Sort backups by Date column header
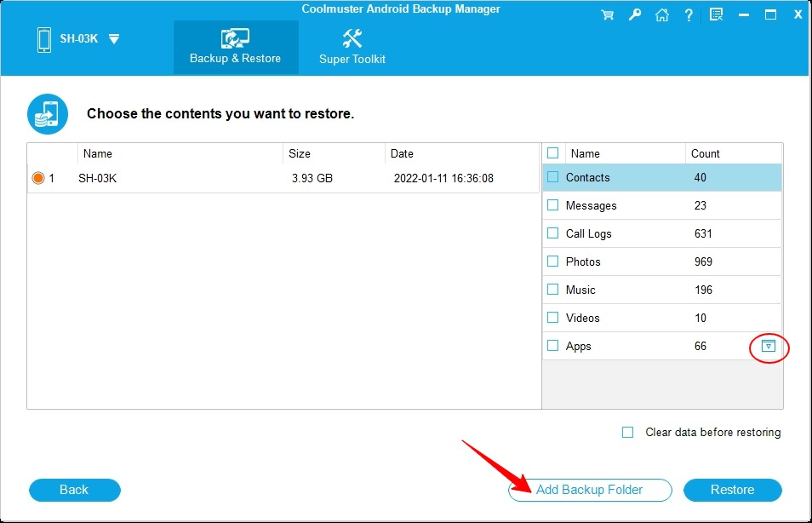 point(462,153)
